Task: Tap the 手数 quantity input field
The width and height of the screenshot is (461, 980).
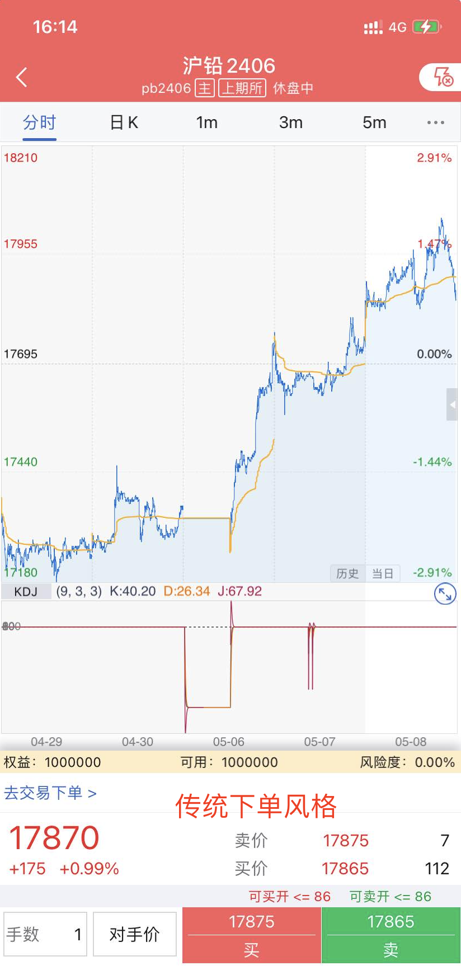Action: pos(45,934)
